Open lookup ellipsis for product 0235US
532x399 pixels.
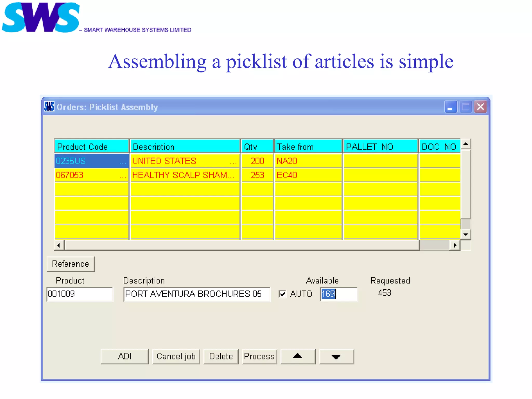123,163
